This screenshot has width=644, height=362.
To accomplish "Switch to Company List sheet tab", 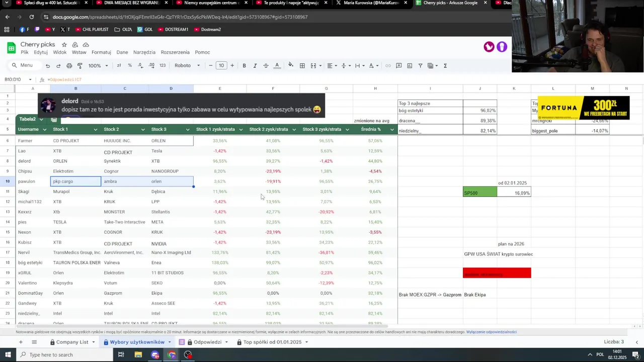I will 72,342.
